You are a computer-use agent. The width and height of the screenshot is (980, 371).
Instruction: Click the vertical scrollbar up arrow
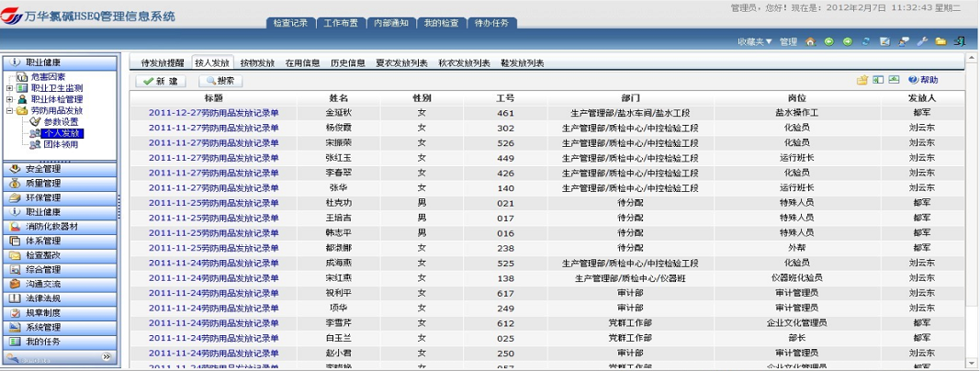(x=971, y=58)
